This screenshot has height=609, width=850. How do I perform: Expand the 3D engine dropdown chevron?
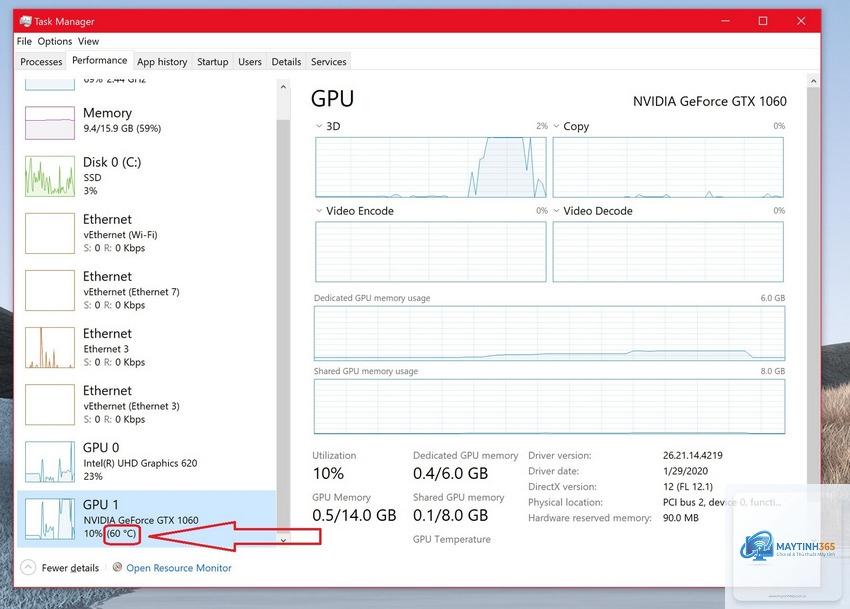click(319, 126)
